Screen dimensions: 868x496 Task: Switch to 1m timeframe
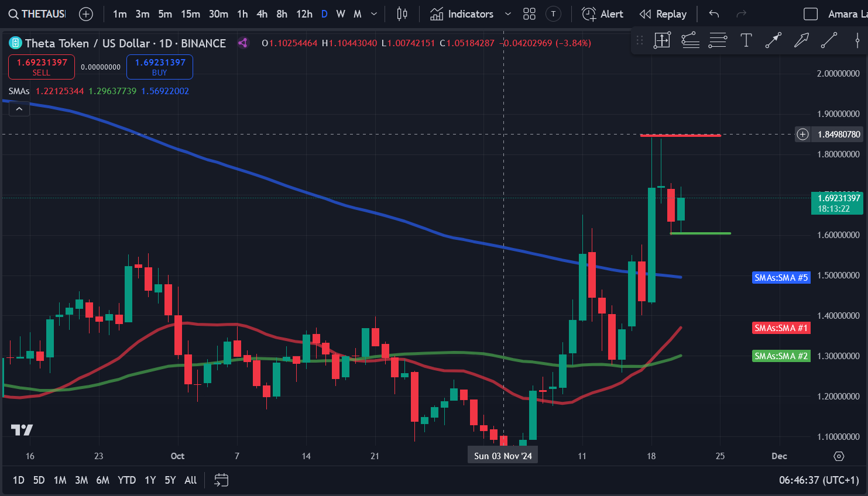[120, 14]
